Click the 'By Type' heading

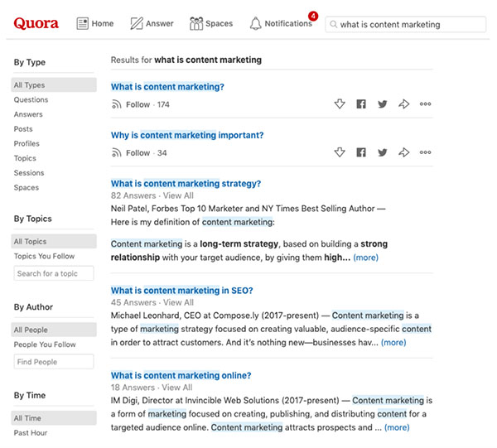point(30,62)
